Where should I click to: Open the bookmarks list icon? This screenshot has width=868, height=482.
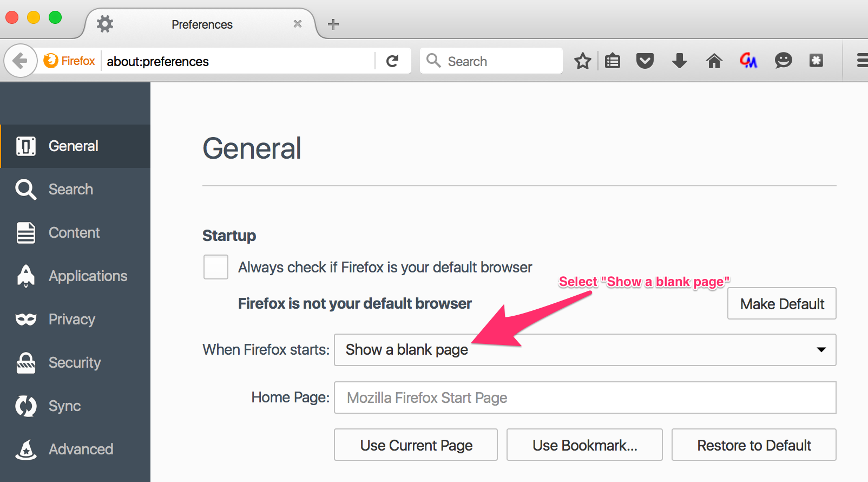pyautogui.click(x=612, y=61)
